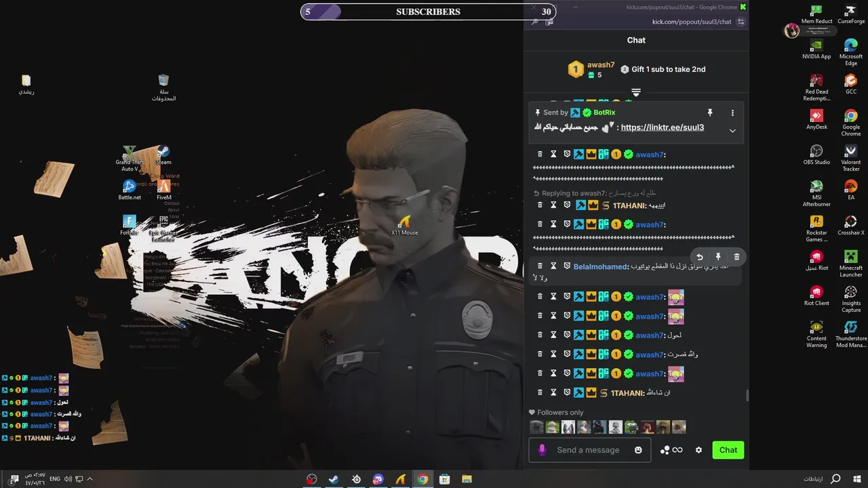Expand the gift leaderboard handle below awash7
The width and height of the screenshot is (868, 488).
[636, 92]
